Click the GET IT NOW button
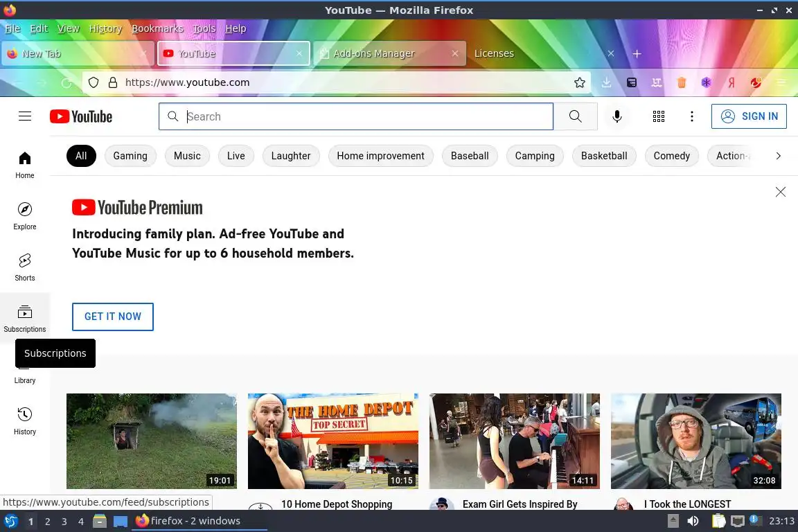Screen dimensions: 798x532 point(112,317)
